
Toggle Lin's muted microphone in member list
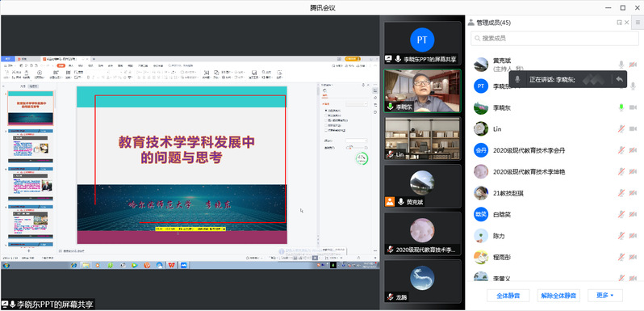tap(621, 129)
